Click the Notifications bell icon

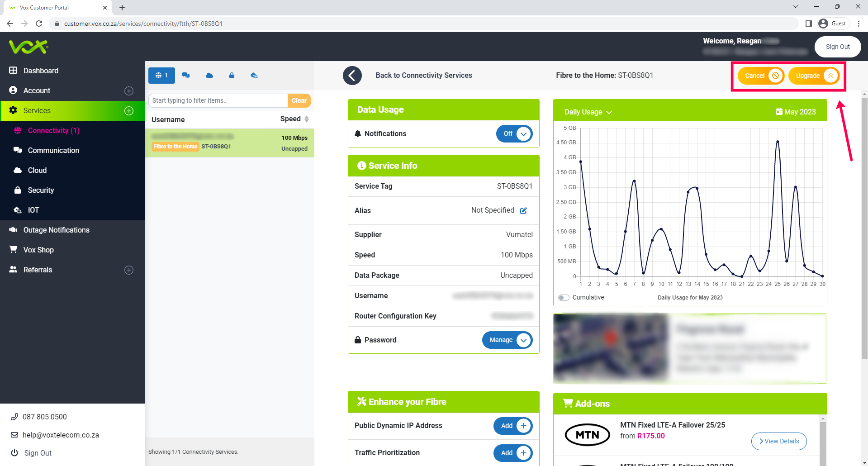[x=358, y=133]
